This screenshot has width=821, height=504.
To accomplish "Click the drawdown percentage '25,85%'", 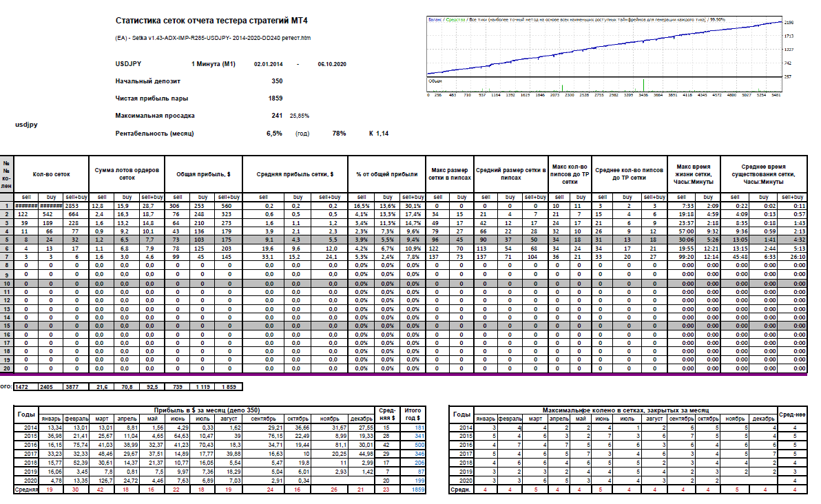I will click(x=300, y=116).
